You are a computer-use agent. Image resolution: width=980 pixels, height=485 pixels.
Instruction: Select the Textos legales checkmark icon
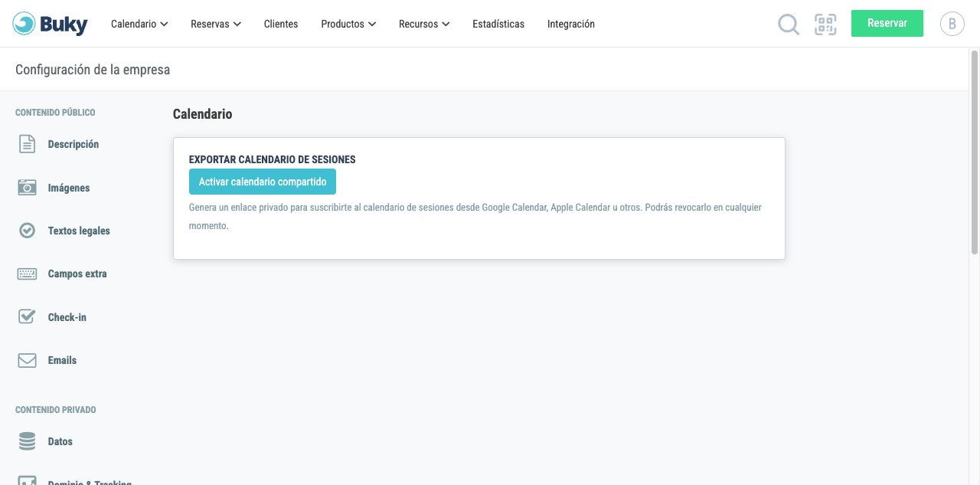pos(27,231)
